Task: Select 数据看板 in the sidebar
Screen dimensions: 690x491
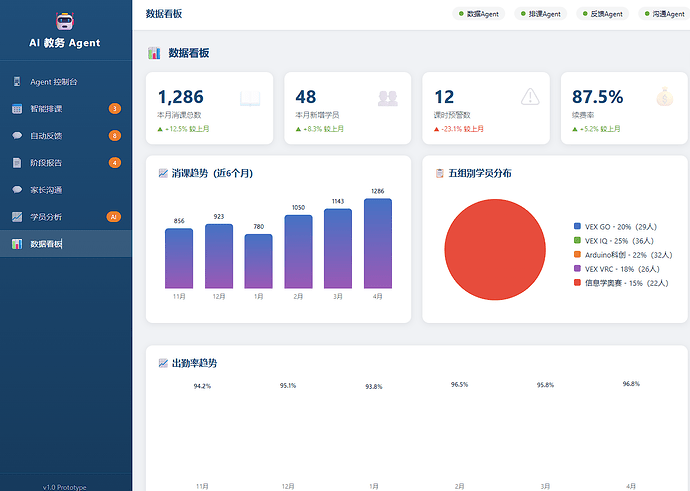Action: pyautogui.click(x=66, y=244)
